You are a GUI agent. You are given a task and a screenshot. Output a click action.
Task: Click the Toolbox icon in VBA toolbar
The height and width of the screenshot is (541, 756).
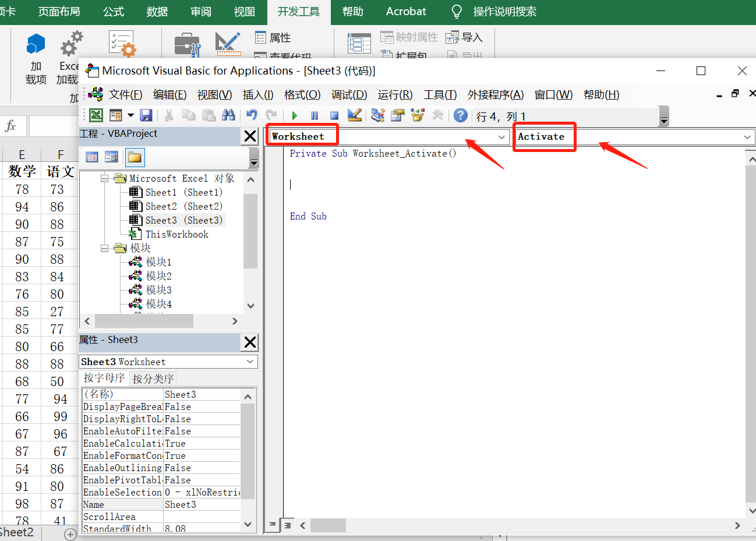(x=437, y=115)
